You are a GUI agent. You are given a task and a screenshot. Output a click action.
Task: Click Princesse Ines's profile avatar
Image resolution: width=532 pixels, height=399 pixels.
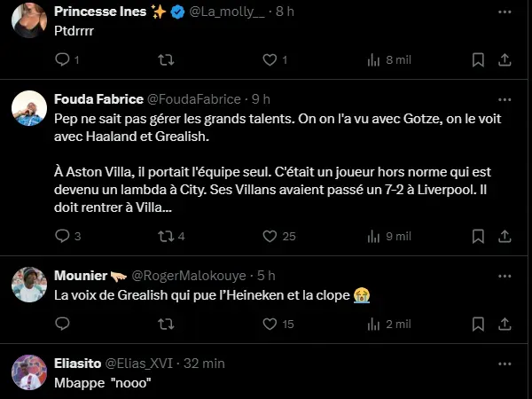click(29, 20)
